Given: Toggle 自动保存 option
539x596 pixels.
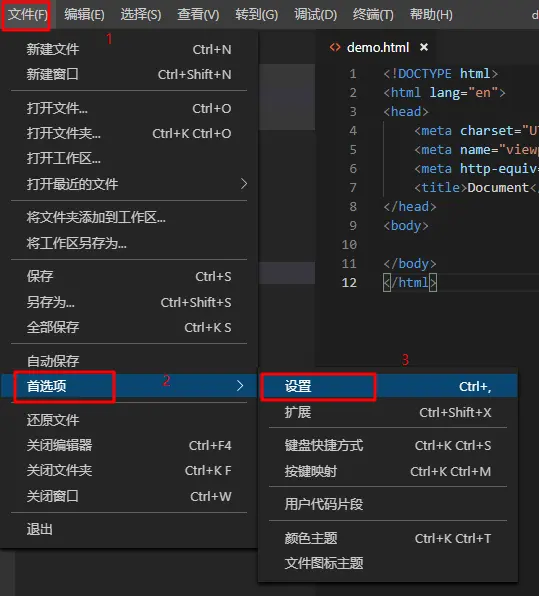Looking at the screenshot, I should (x=129, y=361).
